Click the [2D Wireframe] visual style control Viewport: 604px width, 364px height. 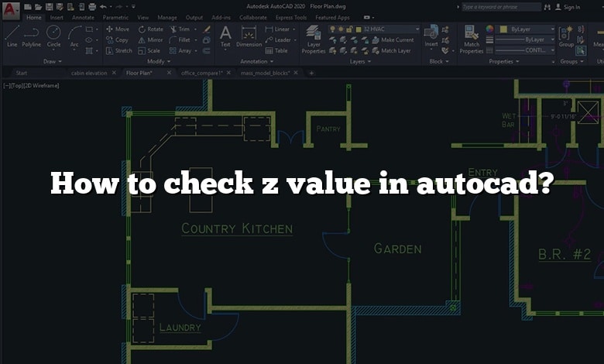pos(41,85)
